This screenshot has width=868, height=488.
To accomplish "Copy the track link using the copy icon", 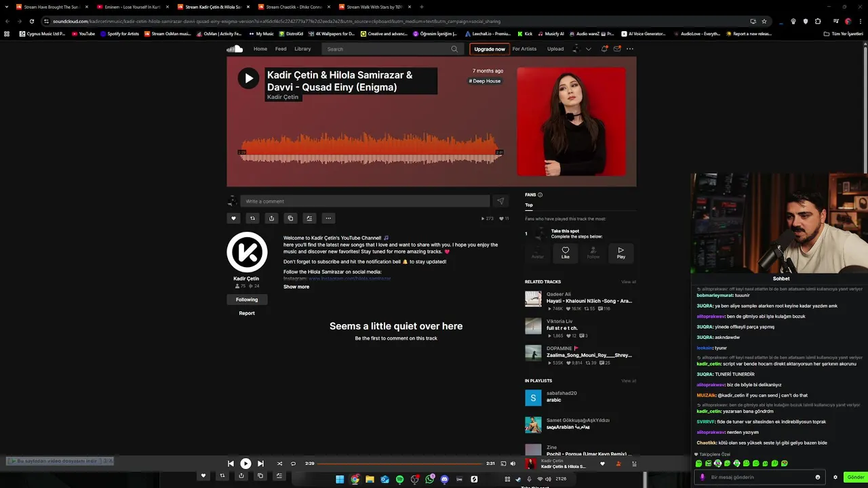I will pos(290,218).
